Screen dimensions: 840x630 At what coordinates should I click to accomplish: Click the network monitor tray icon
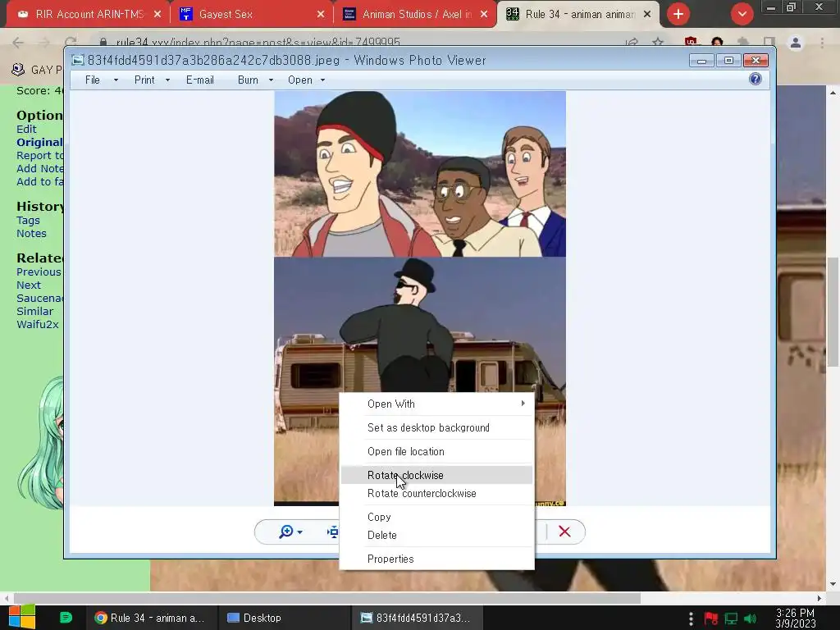tap(731, 619)
